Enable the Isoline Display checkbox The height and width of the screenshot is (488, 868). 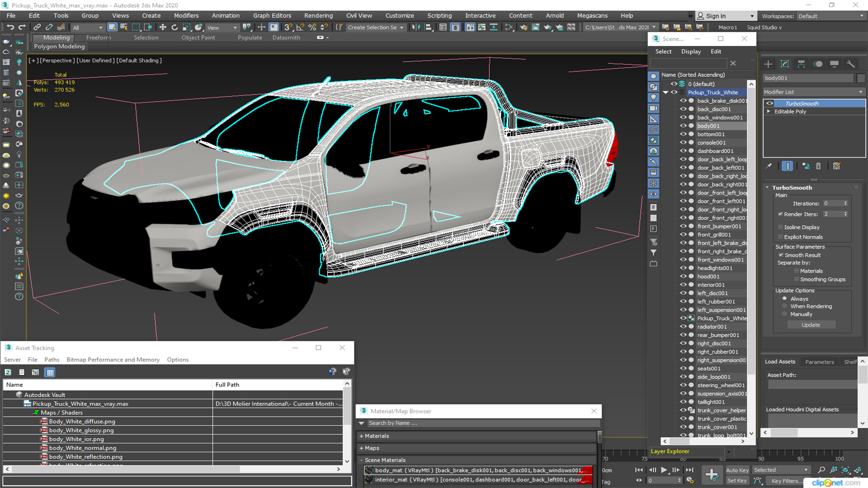coord(780,227)
